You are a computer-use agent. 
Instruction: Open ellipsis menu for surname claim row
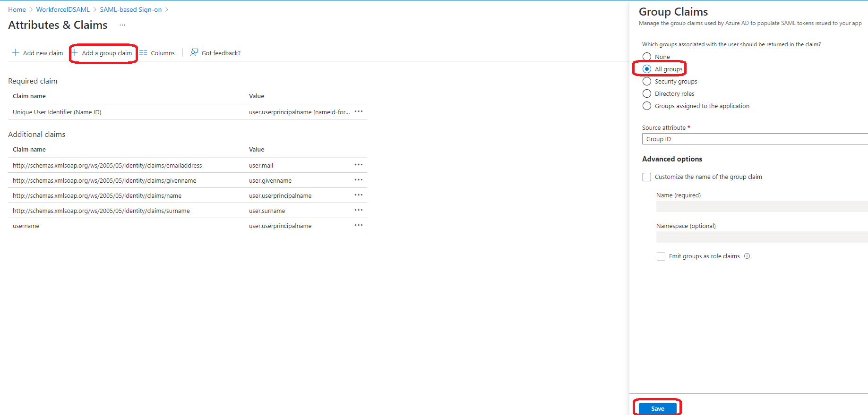[359, 210]
